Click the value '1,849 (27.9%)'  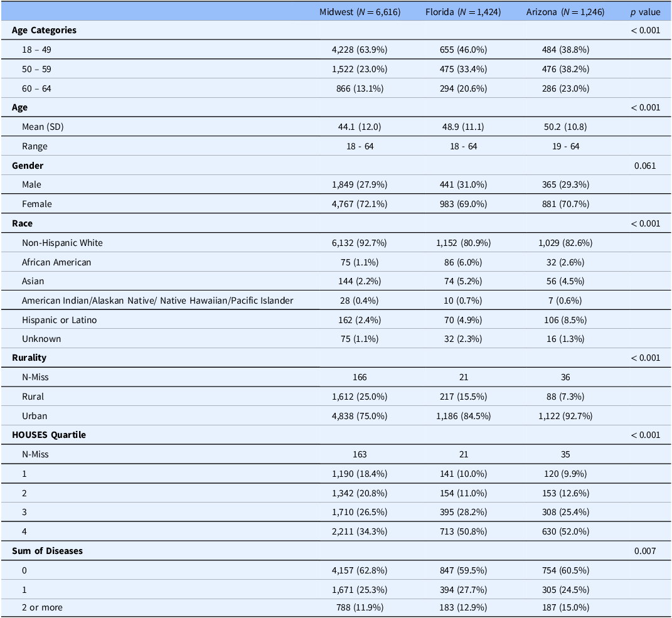click(360, 184)
